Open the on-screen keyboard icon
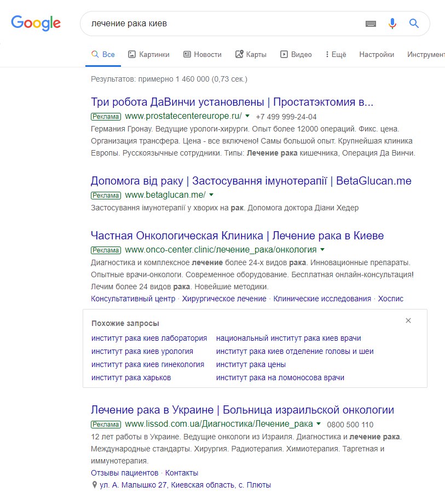 point(371,24)
